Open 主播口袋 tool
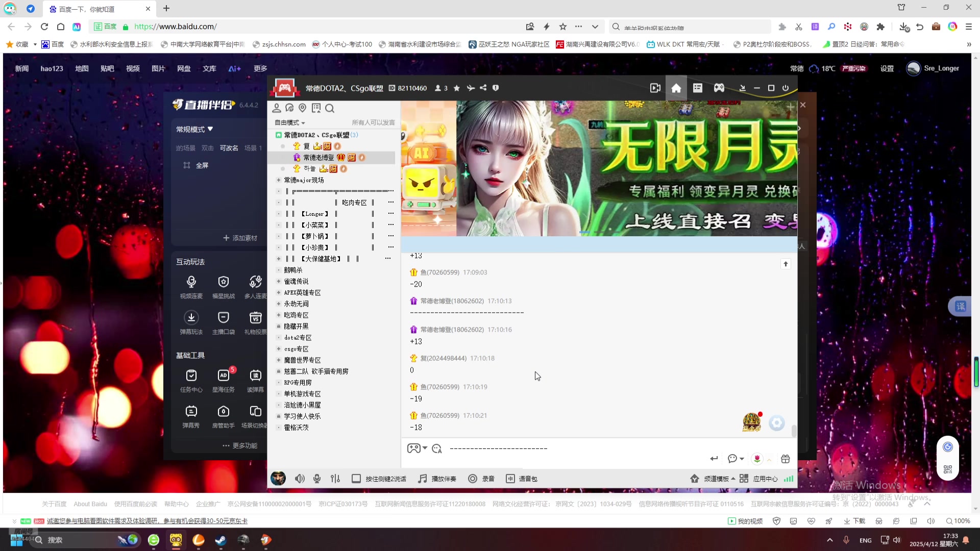 point(223,323)
